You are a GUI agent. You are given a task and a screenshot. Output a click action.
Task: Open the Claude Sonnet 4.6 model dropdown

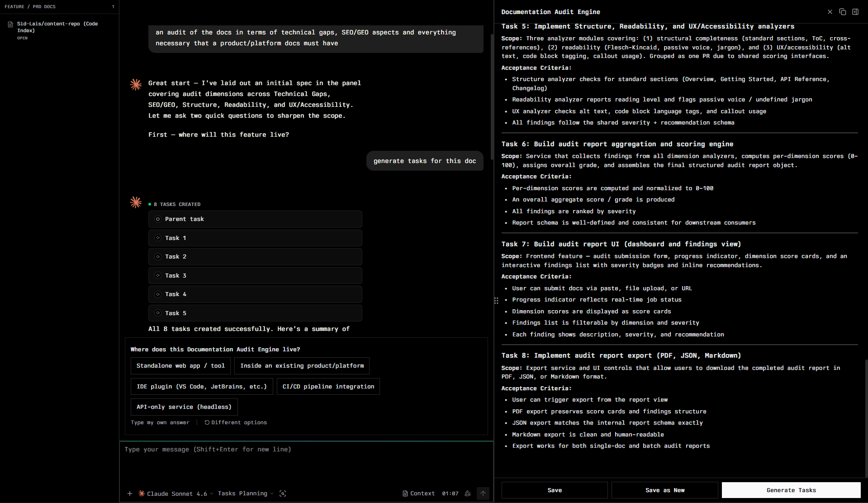(175, 493)
